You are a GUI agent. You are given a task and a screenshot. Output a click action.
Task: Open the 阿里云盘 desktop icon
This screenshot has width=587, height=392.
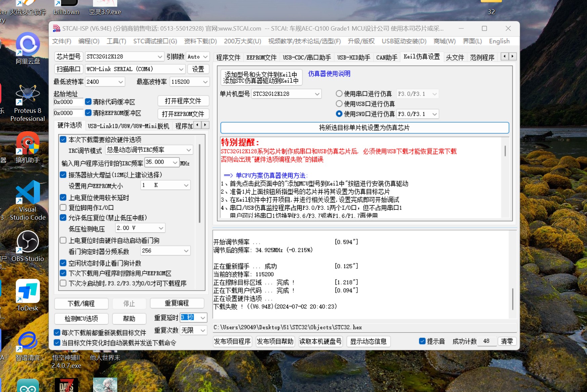(28, 48)
